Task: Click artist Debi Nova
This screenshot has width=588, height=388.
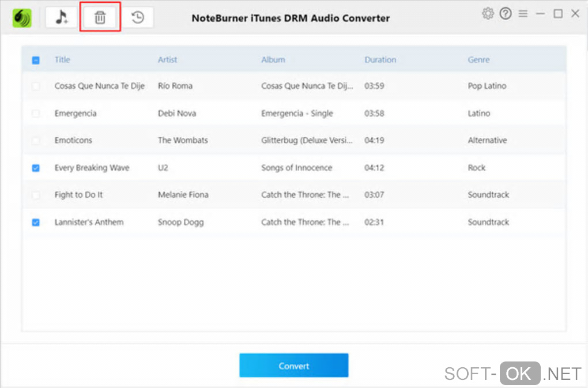Action: coord(177,113)
